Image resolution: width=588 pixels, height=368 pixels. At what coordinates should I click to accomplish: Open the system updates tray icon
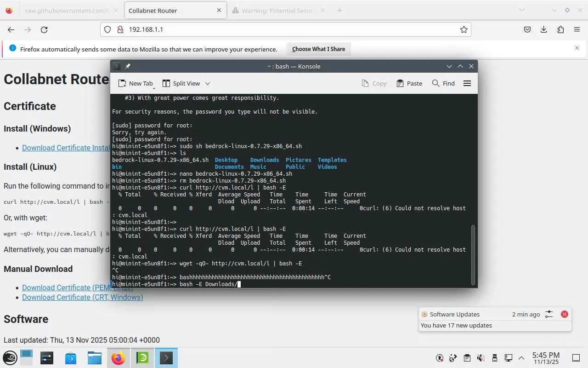pyautogui.click(x=440, y=358)
